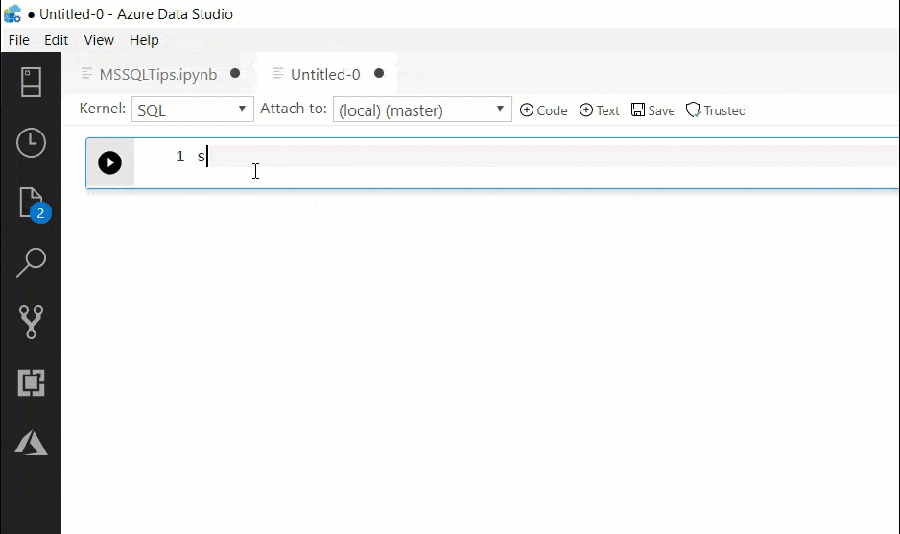Open the Search magnifier in sidebar

click(x=30, y=263)
